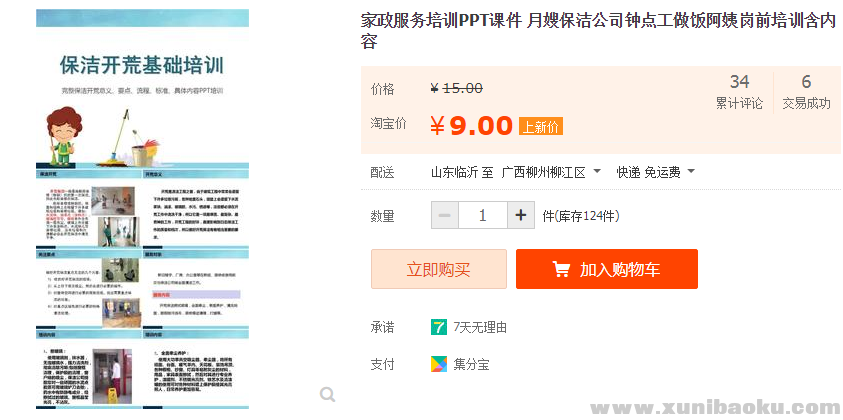Click the quantity input field
The height and width of the screenshot is (420, 843).
click(x=483, y=215)
